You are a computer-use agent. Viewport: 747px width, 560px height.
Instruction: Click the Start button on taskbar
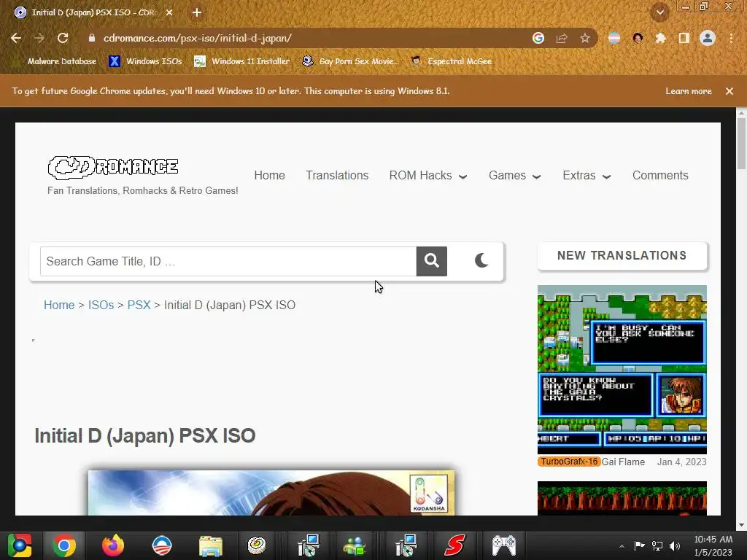click(x=20, y=545)
